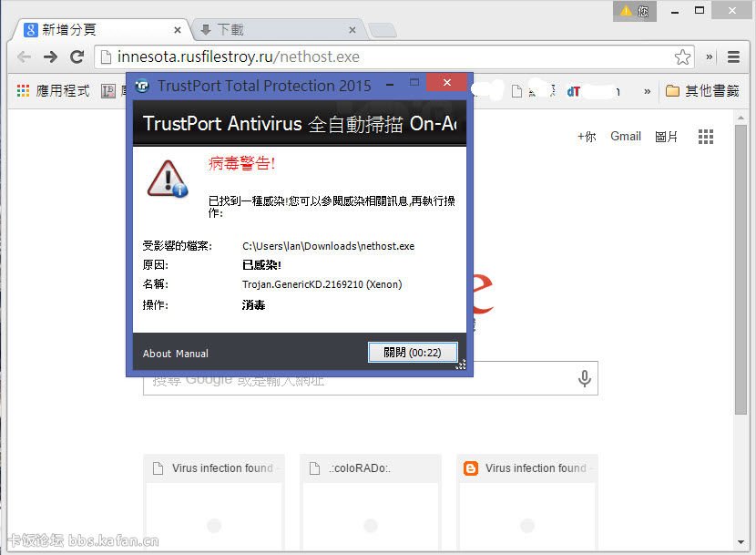Screen dimensions: 756x555
Task: Open the 其他書籤 folder
Action: 702,91
